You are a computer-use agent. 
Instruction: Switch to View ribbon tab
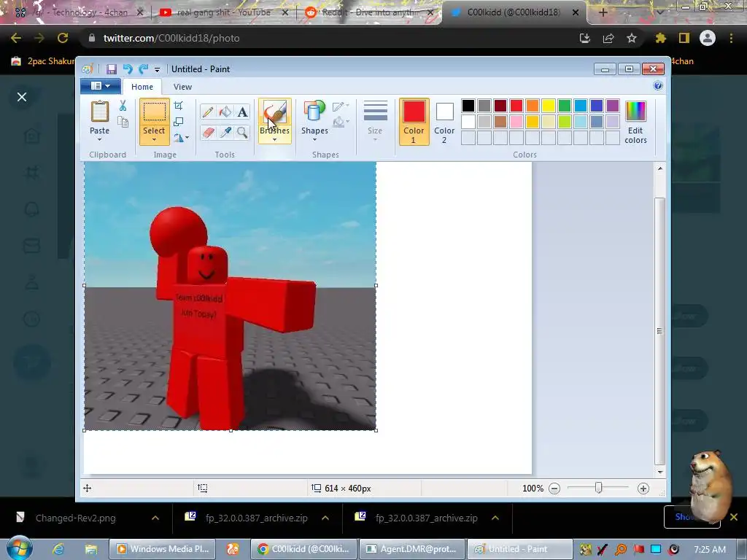pos(182,87)
